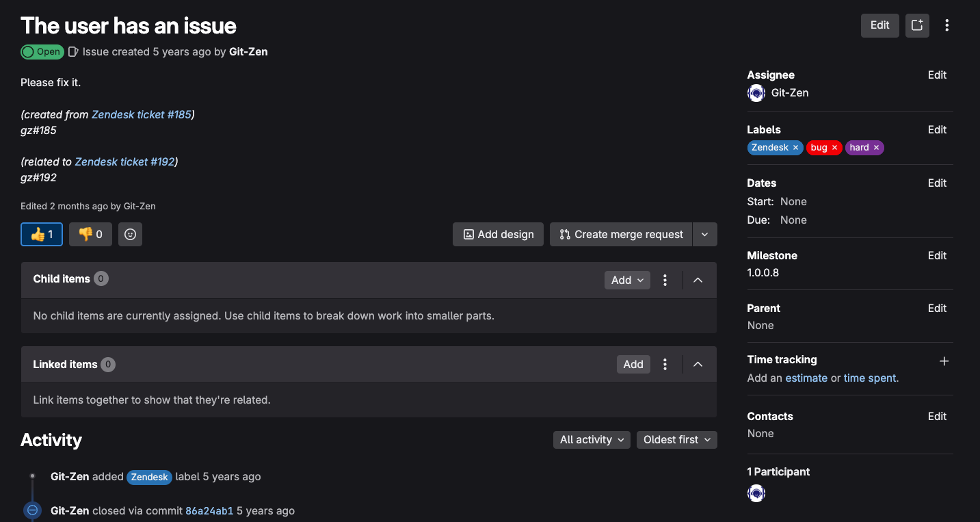The height and width of the screenshot is (522, 980).
Task: Open the Add dropdown in Child items
Action: click(x=626, y=280)
